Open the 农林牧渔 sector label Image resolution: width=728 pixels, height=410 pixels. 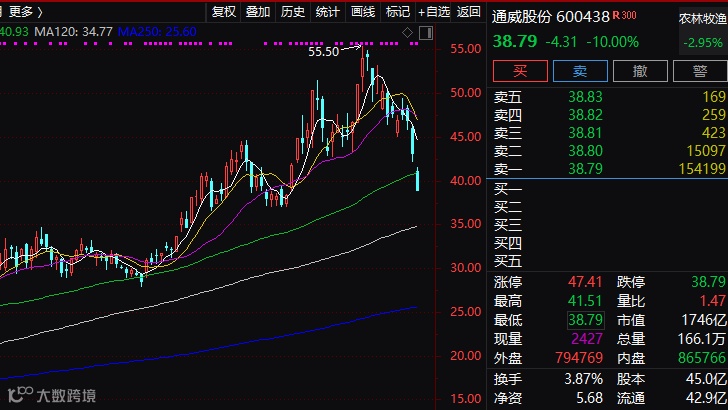(703, 18)
